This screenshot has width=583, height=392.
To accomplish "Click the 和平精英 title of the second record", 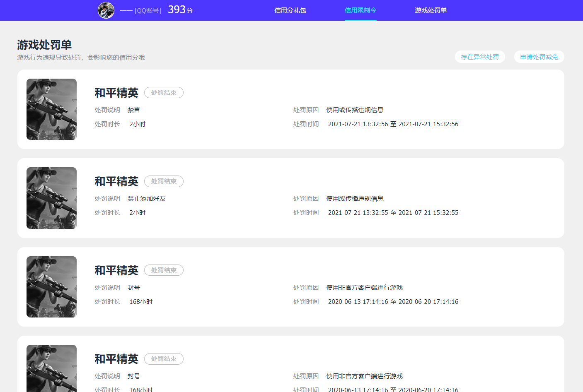I will [x=116, y=181].
